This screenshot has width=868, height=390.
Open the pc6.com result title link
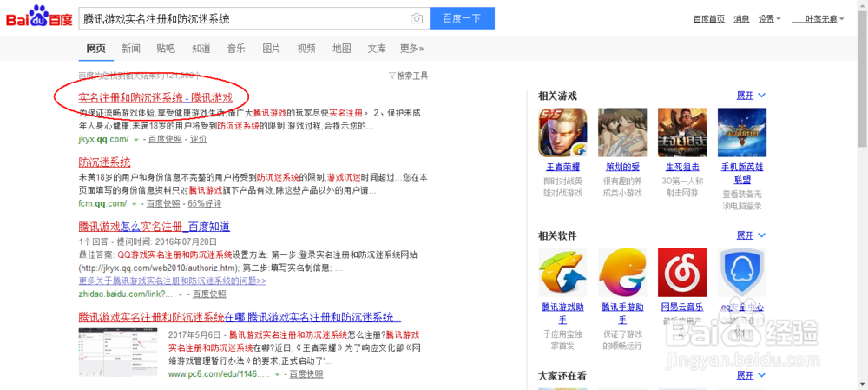coord(240,317)
